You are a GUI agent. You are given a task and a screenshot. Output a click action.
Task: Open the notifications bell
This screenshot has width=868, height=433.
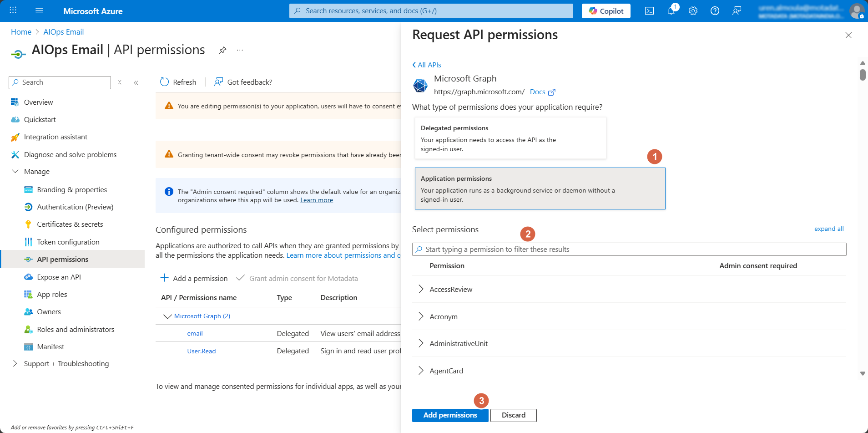click(671, 11)
